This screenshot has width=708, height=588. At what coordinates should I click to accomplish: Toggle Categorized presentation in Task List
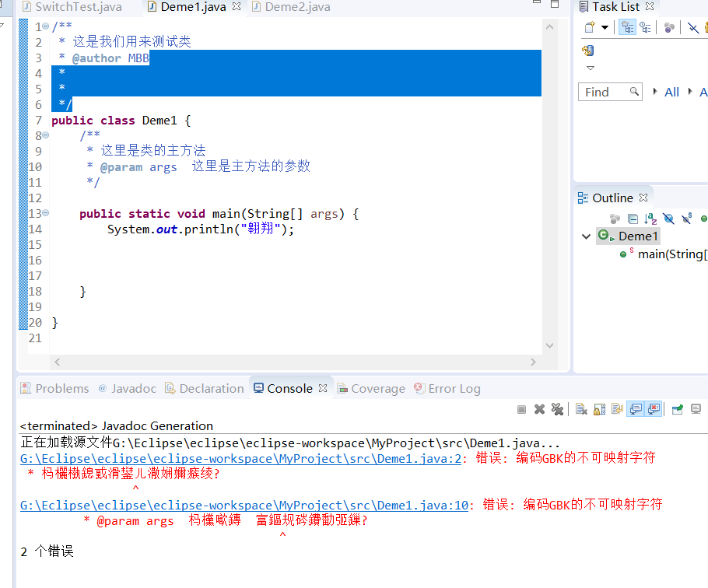point(627,27)
